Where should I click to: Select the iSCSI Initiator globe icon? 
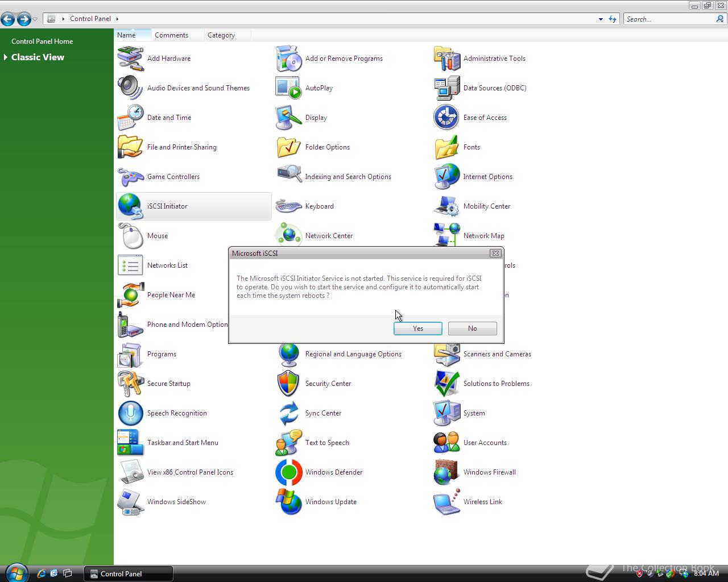131,206
